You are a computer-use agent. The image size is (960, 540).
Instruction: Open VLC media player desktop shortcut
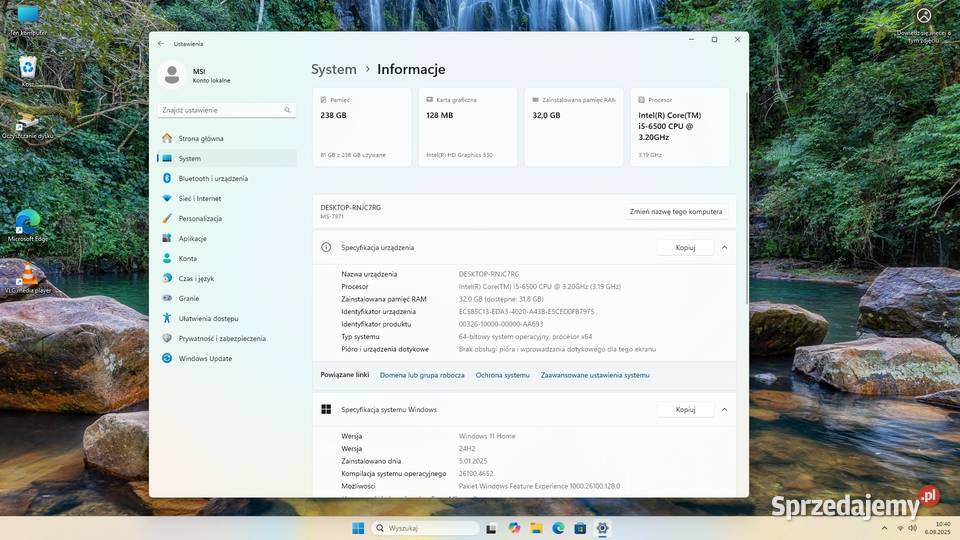[28, 277]
